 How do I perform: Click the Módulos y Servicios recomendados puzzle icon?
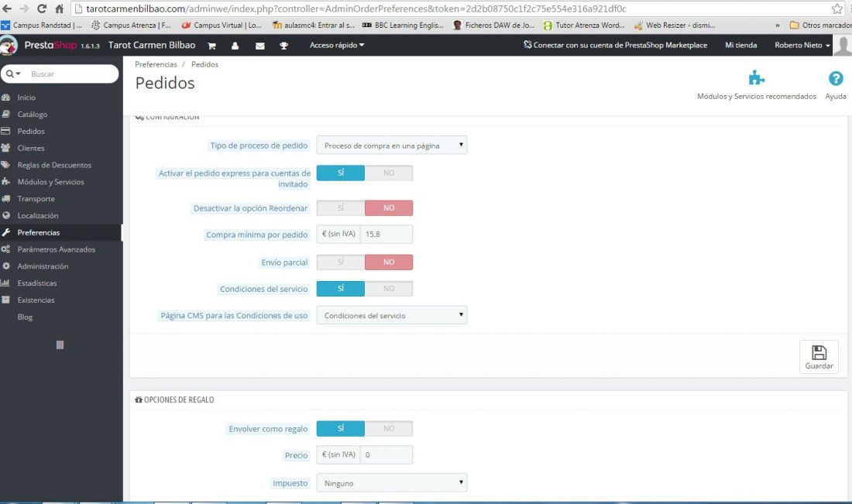point(757,78)
